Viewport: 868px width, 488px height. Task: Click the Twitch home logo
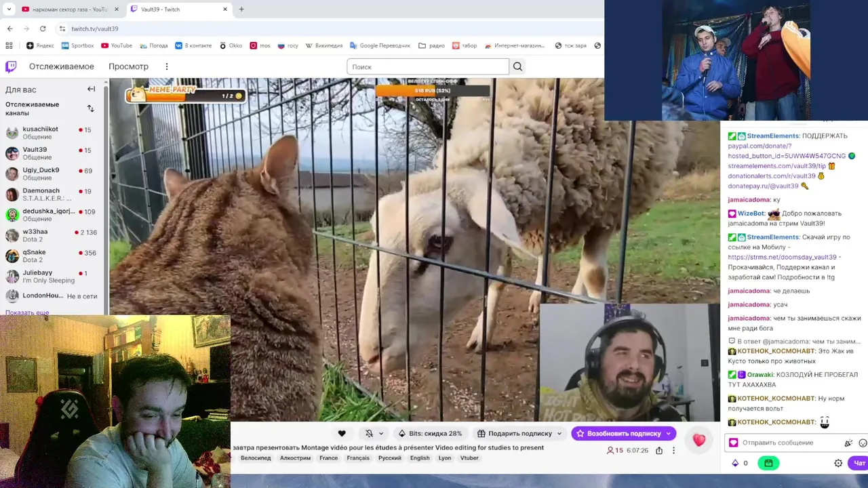11,66
